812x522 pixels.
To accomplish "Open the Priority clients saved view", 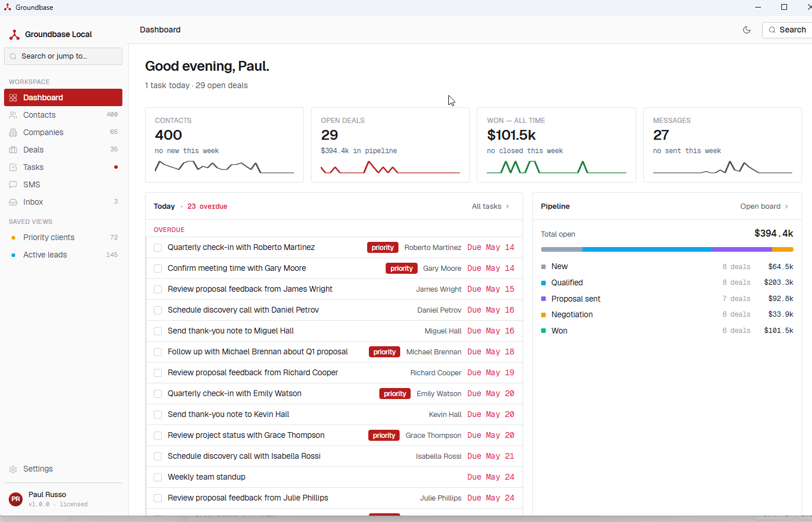I will click(63, 237).
